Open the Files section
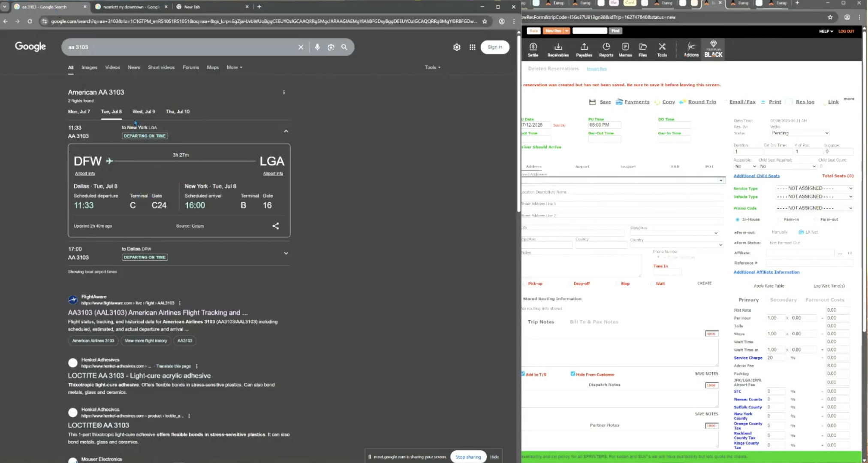868x463 pixels. pos(642,49)
